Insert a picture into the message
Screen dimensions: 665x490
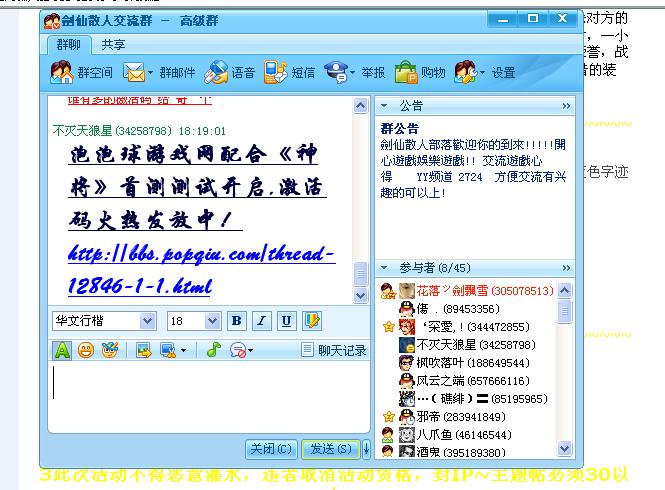[x=144, y=350]
